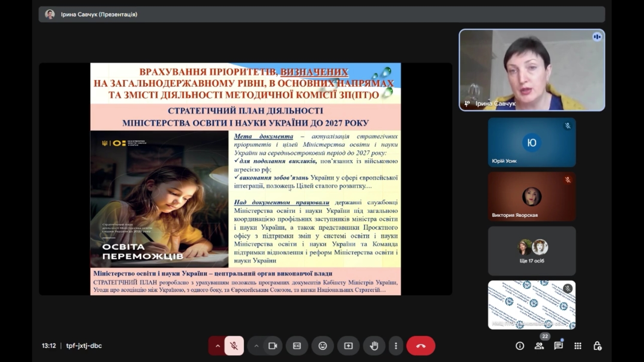Screen dimensions: 644x362
Task: Turn on closed captions
Action: [297, 346]
